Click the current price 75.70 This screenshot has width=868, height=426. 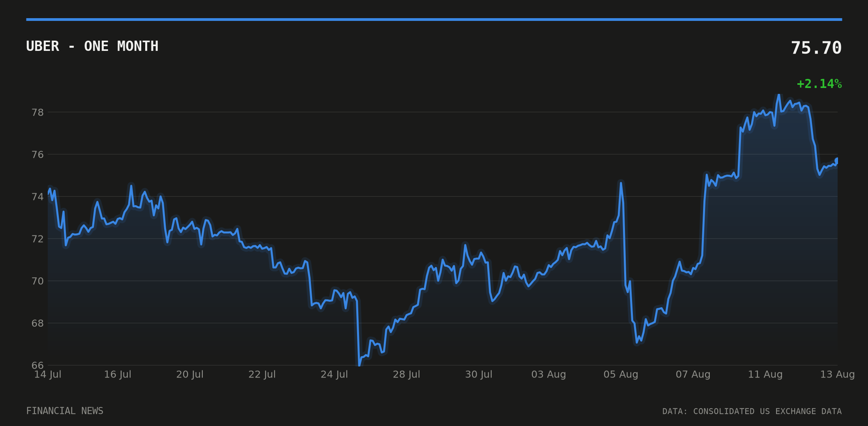tap(816, 48)
